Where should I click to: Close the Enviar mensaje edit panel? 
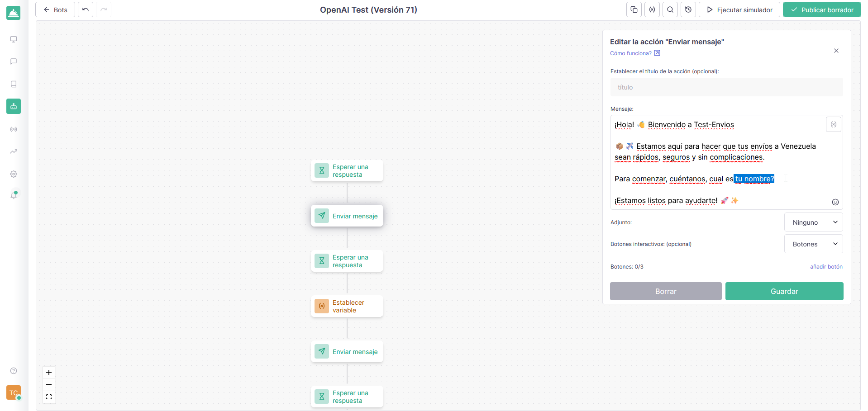coord(836,51)
